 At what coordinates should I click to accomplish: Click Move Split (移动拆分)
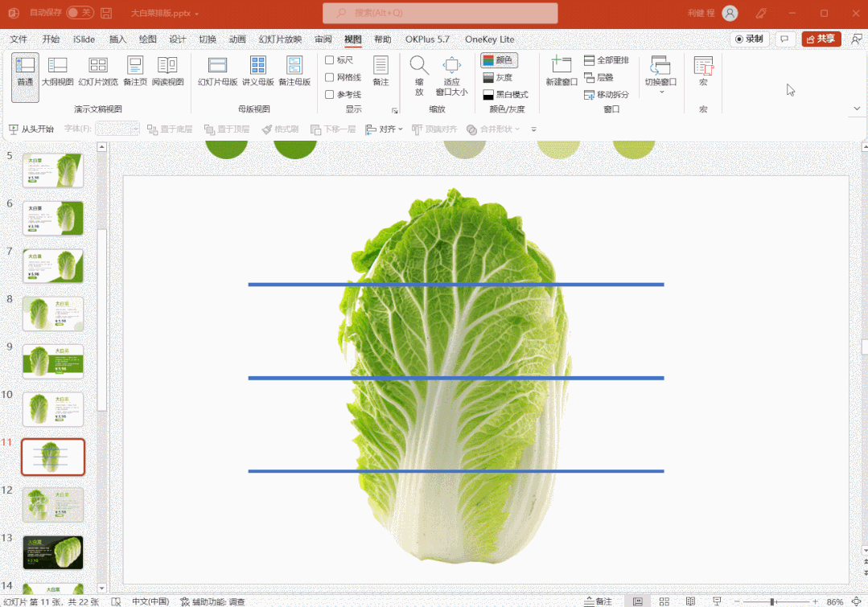[607, 95]
